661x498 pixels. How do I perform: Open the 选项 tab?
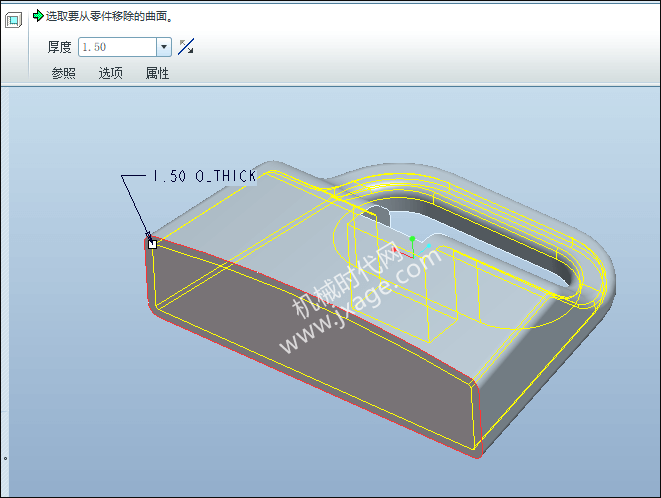[x=110, y=73]
